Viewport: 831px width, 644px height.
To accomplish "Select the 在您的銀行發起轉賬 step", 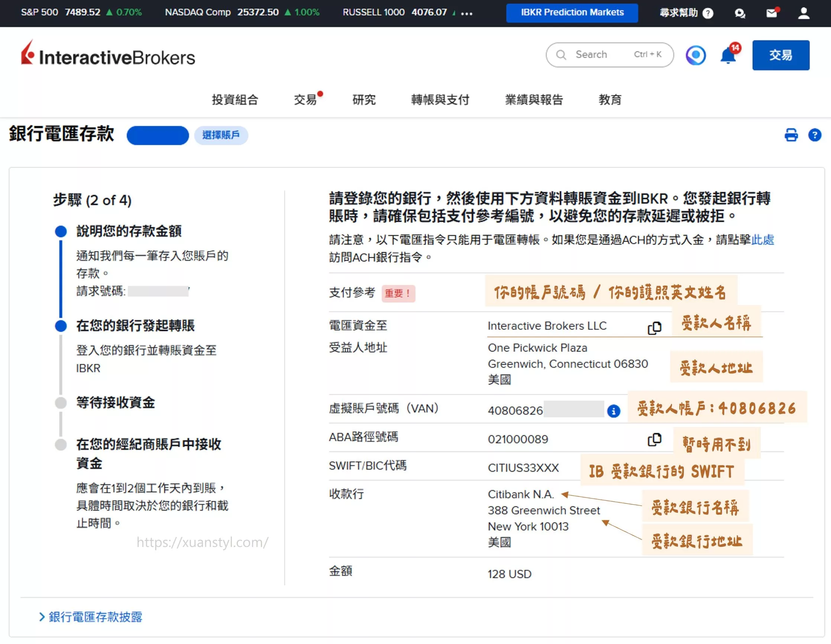I will [x=135, y=326].
